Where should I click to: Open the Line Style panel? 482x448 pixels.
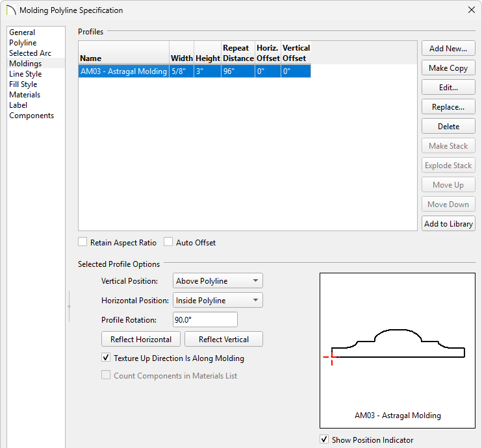coord(25,74)
